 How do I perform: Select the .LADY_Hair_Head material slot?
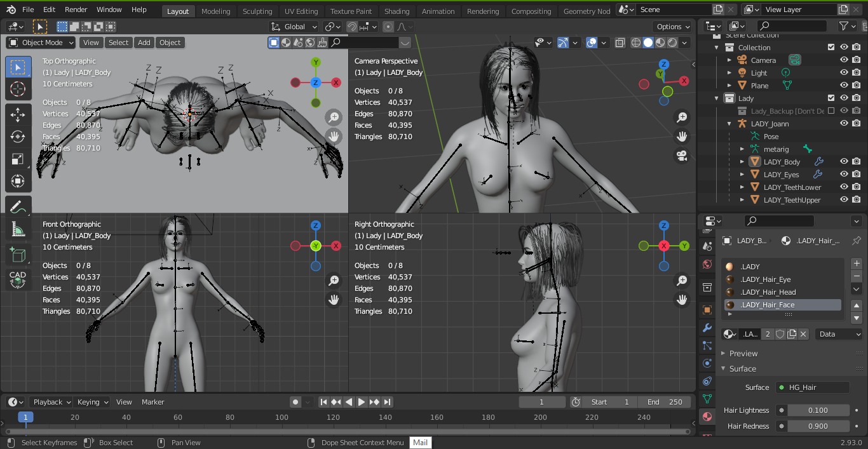tap(768, 292)
